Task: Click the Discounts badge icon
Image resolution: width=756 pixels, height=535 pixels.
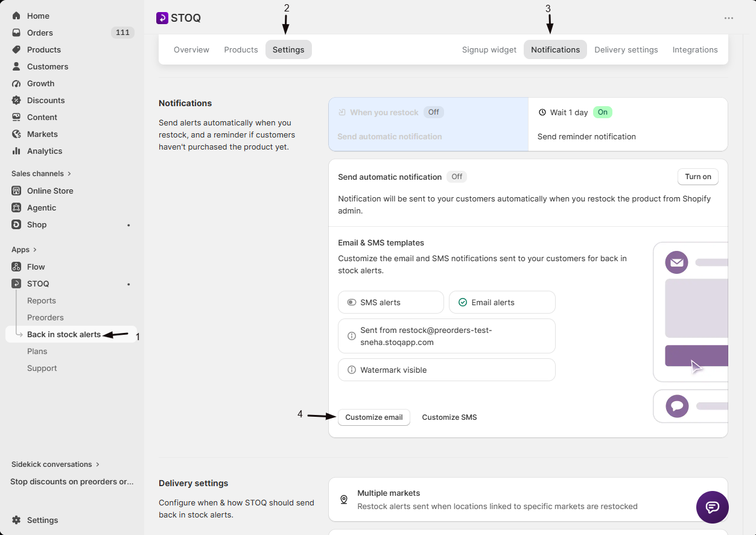Action: coord(16,100)
